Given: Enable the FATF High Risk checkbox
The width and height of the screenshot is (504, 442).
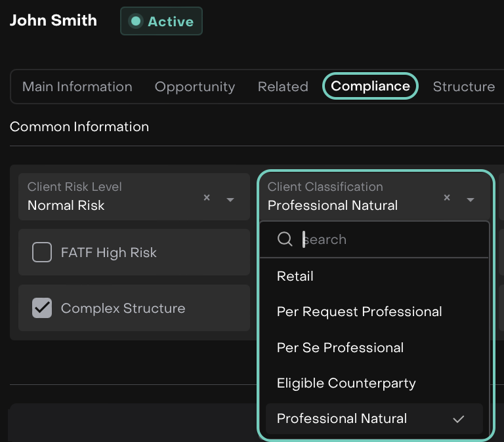Looking at the screenshot, I should [42, 252].
